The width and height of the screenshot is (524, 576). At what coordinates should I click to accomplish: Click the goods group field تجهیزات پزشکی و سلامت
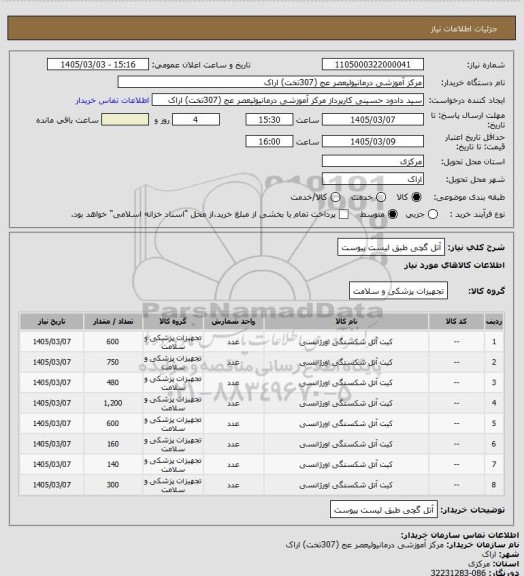(398, 291)
